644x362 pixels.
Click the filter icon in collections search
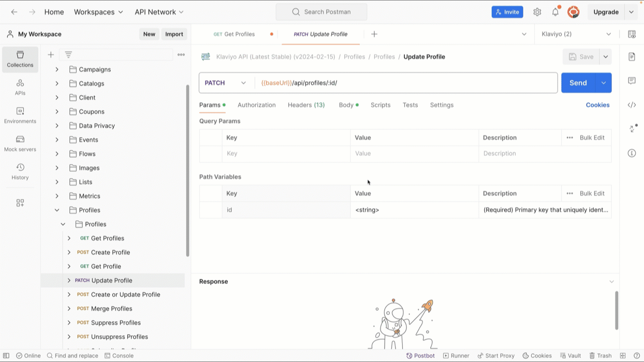(68, 54)
